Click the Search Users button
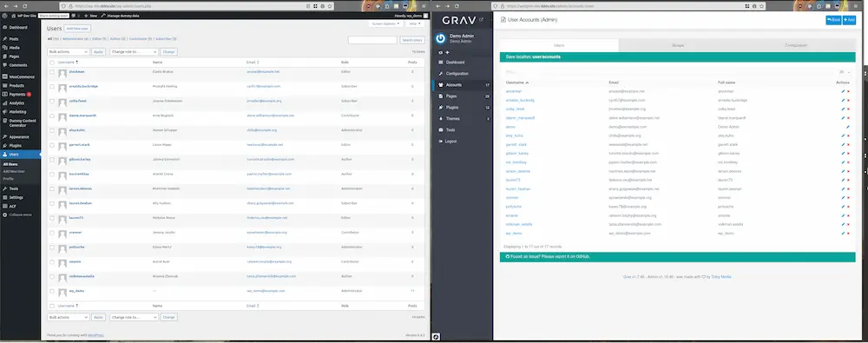This screenshot has height=343, width=868. (412, 41)
